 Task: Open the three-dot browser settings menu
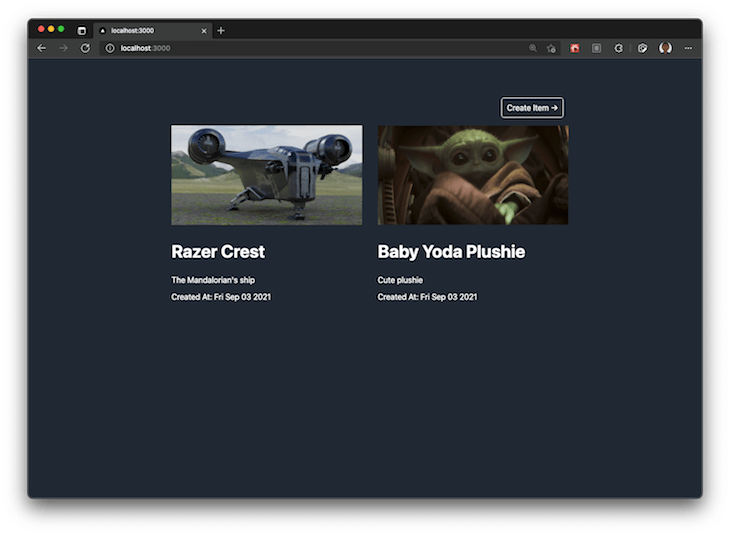pos(688,48)
